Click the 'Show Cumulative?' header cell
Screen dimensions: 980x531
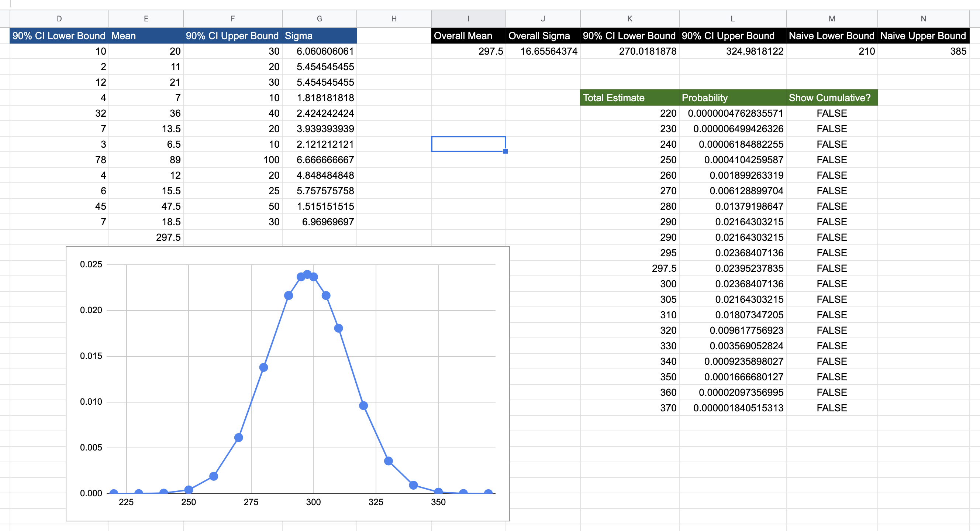coord(832,98)
